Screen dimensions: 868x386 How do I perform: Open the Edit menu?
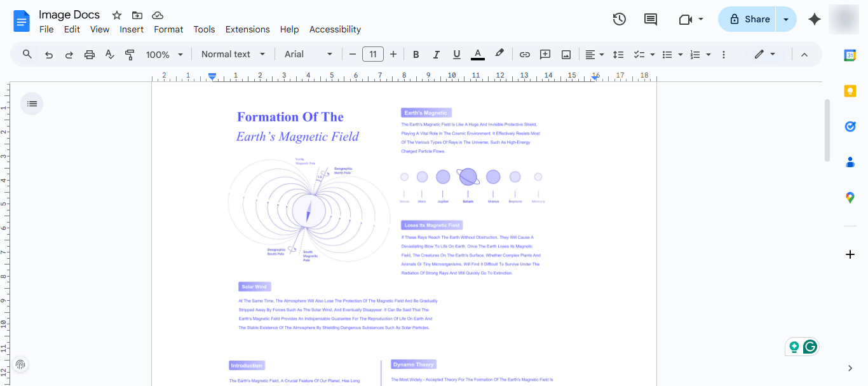click(72, 29)
